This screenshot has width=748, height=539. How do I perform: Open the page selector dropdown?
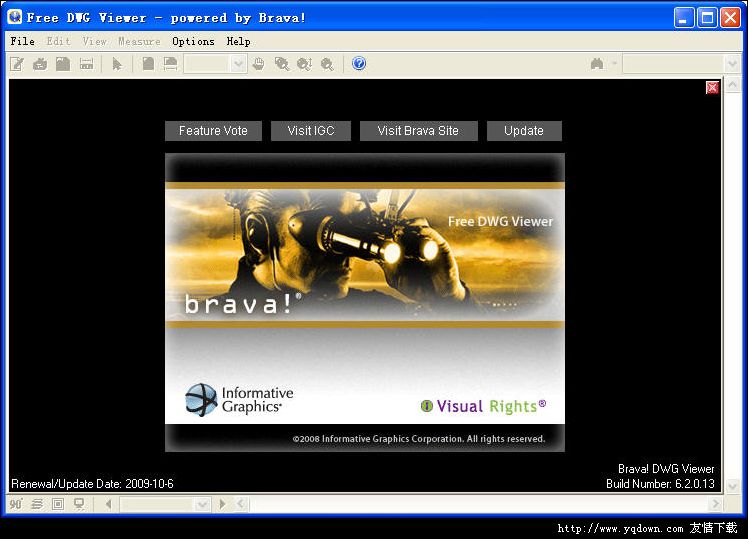click(202, 504)
